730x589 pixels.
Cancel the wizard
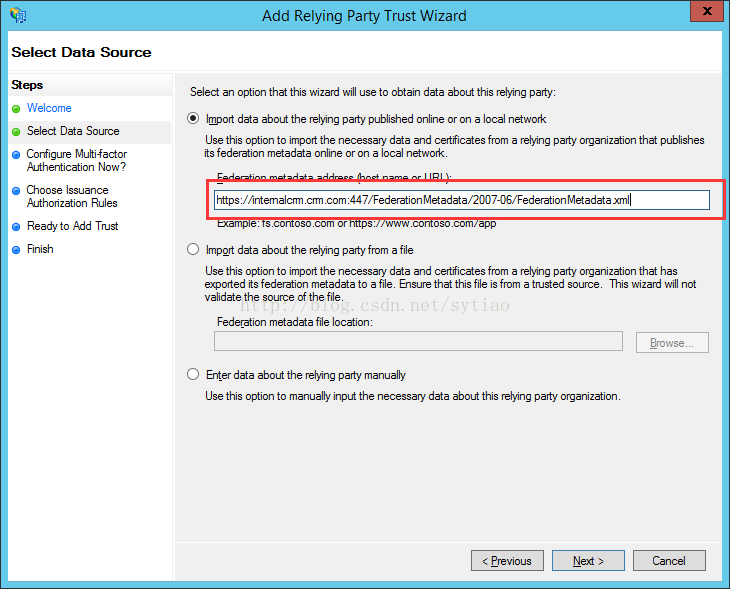[669, 561]
